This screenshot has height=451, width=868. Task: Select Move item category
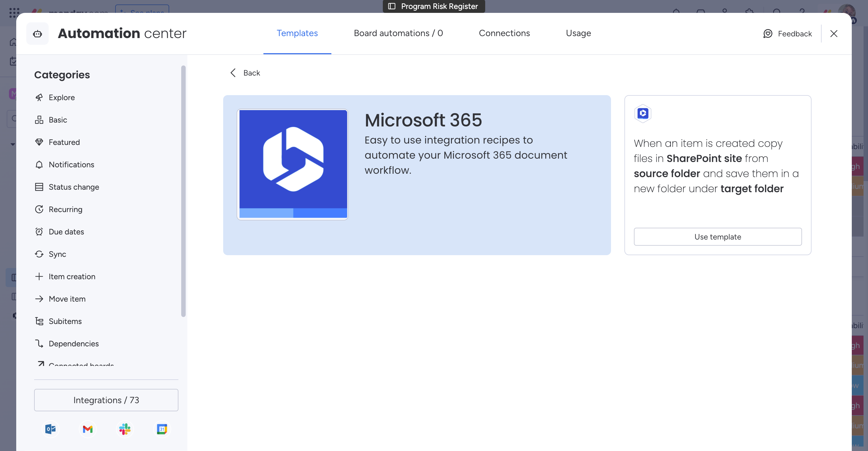coord(67,299)
